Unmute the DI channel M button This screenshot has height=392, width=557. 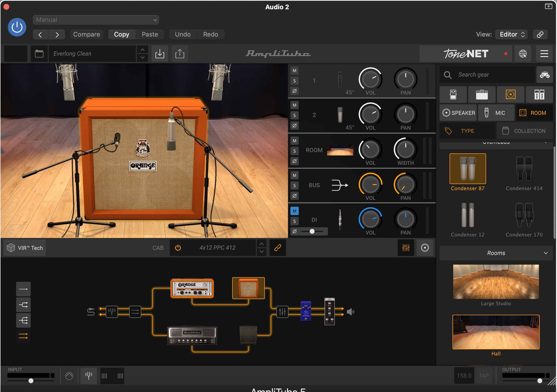[295, 211]
